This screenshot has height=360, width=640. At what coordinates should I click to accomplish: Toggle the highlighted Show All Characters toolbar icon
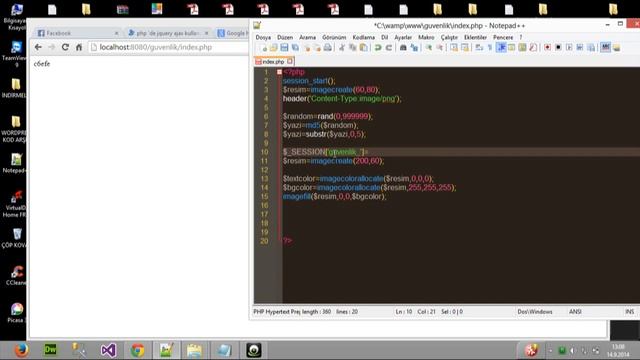(x=501, y=48)
